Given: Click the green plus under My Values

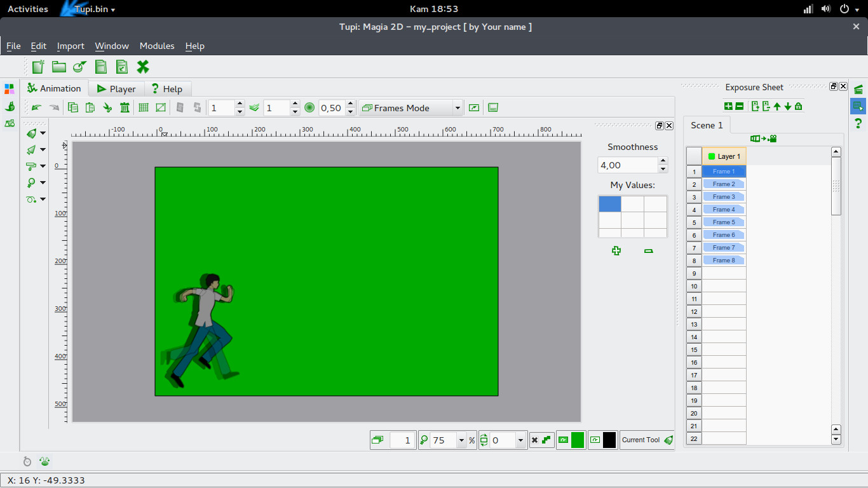Looking at the screenshot, I should pos(616,251).
